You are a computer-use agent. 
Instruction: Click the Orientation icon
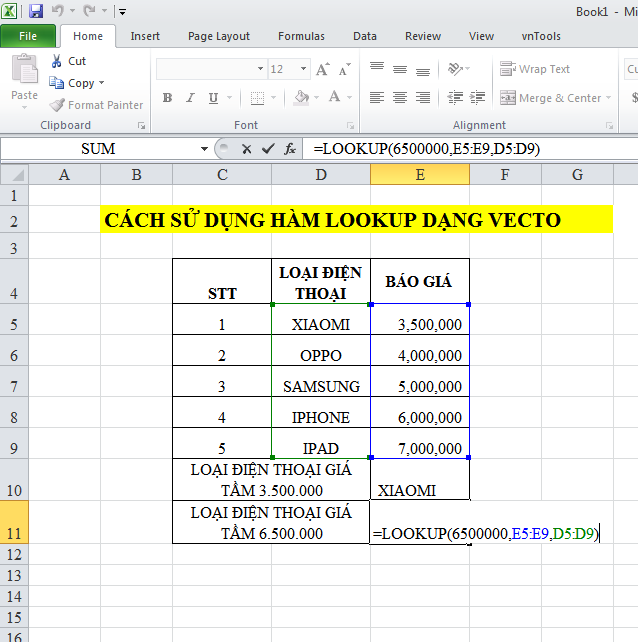pyautogui.click(x=455, y=69)
